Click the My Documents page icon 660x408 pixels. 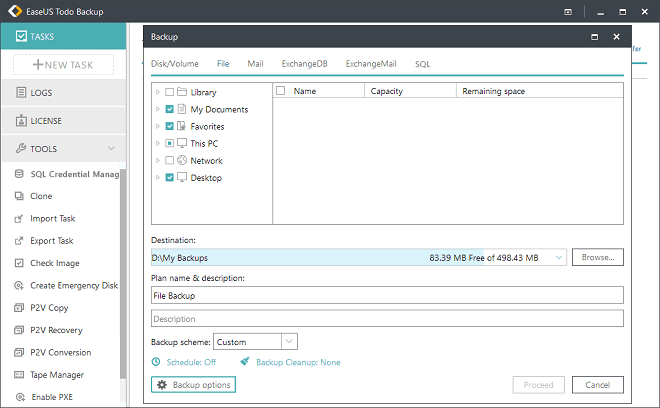point(182,109)
